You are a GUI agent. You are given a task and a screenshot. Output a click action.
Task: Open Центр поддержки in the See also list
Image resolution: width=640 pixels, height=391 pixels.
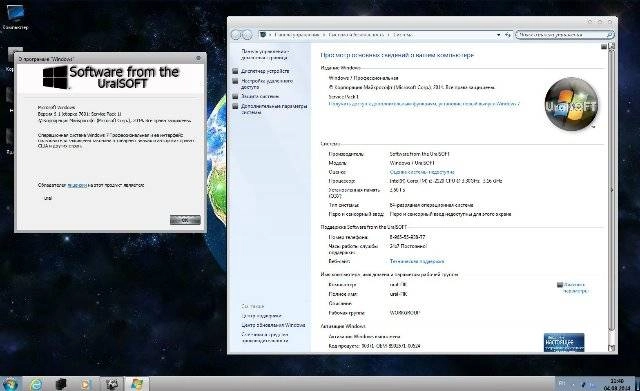point(261,316)
